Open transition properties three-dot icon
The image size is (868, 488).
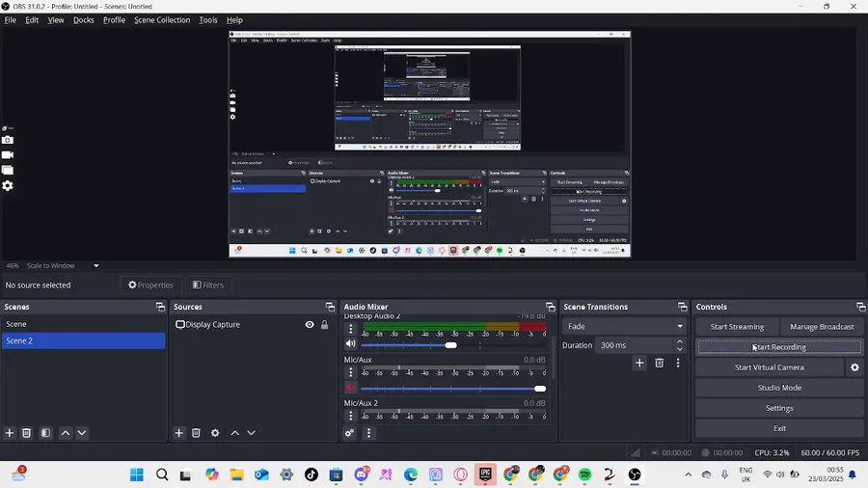pos(678,363)
